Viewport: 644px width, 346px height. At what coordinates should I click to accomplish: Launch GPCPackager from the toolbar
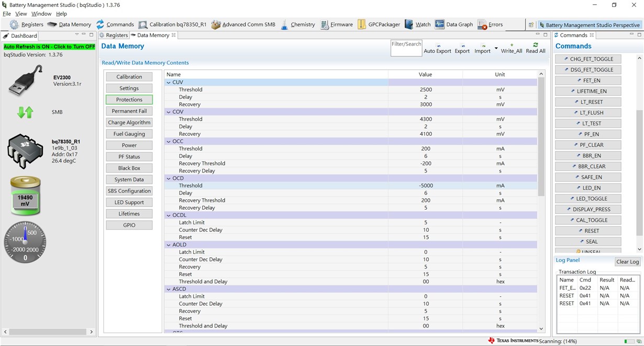(379, 25)
